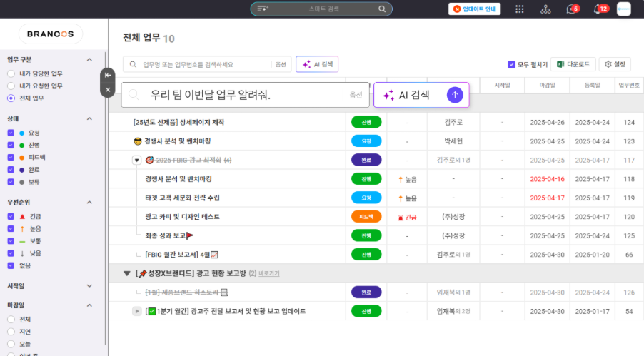
Task: Select 전체 업무 radio button
Action: point(11,98)
